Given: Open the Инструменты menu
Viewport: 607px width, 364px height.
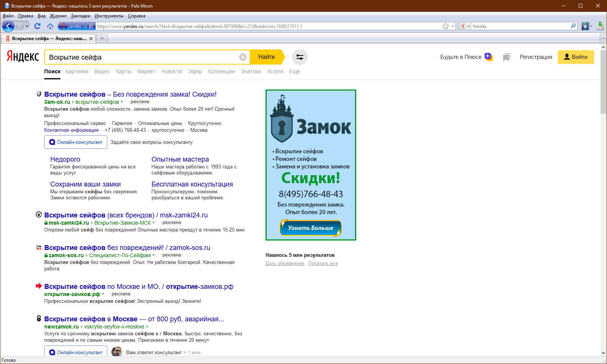Looking at the screenshot, I should [109, 16].
